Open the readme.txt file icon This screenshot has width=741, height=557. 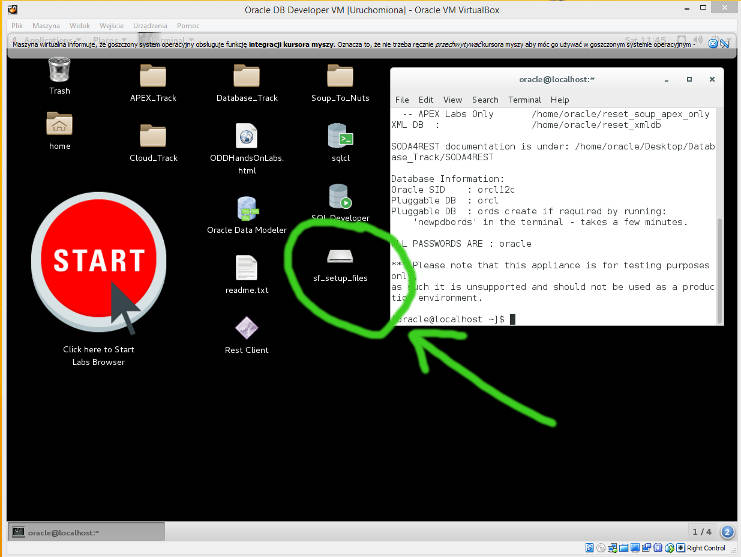[247, 268]
